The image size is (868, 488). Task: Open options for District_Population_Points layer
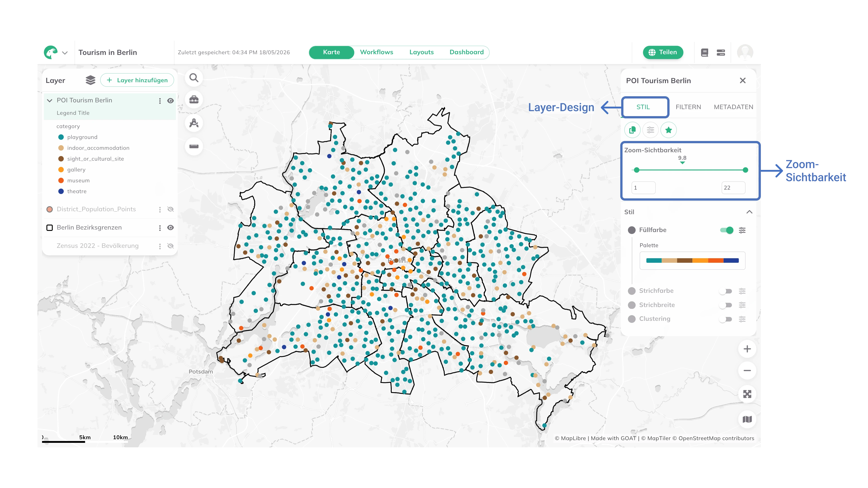160,209
